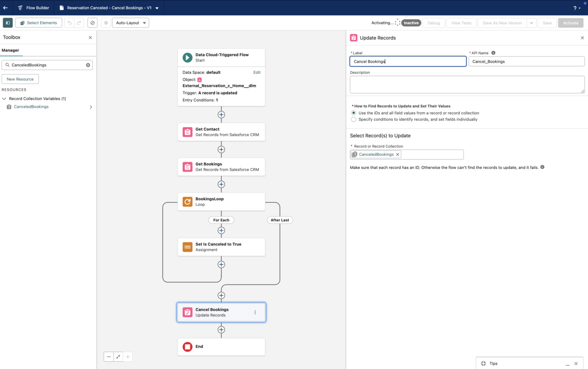This screenshot has width=588, height=369.
Task: Add element after Get Contact
Action: click(221, 149)
